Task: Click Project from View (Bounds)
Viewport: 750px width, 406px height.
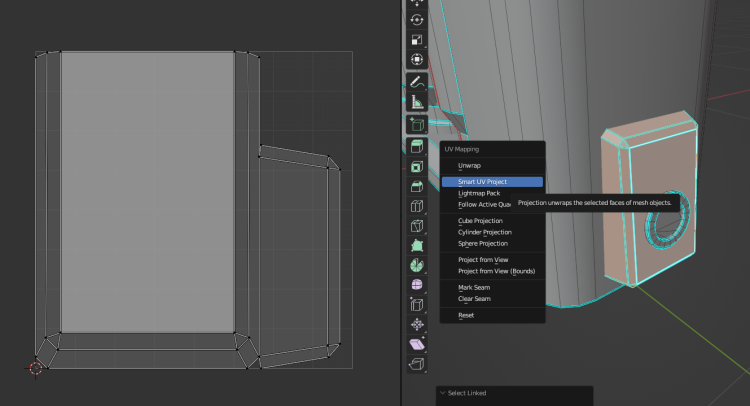Action: pyautogui.click(x=496, y=271)
